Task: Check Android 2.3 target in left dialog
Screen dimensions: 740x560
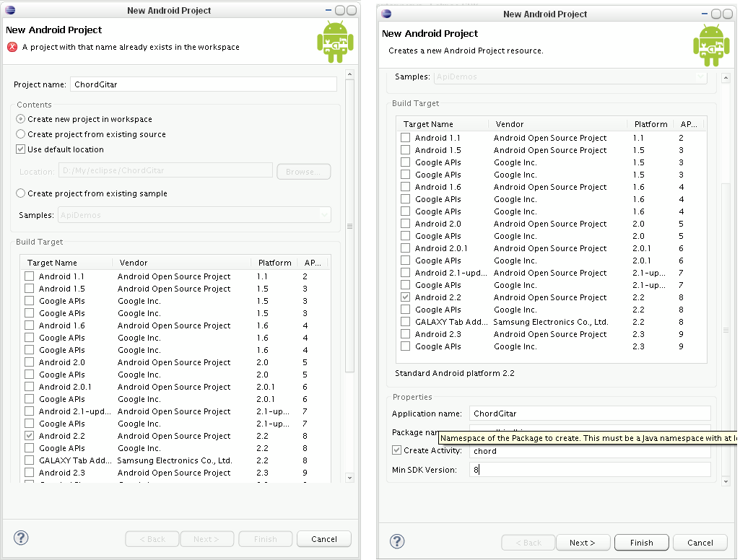Action: 30,472
